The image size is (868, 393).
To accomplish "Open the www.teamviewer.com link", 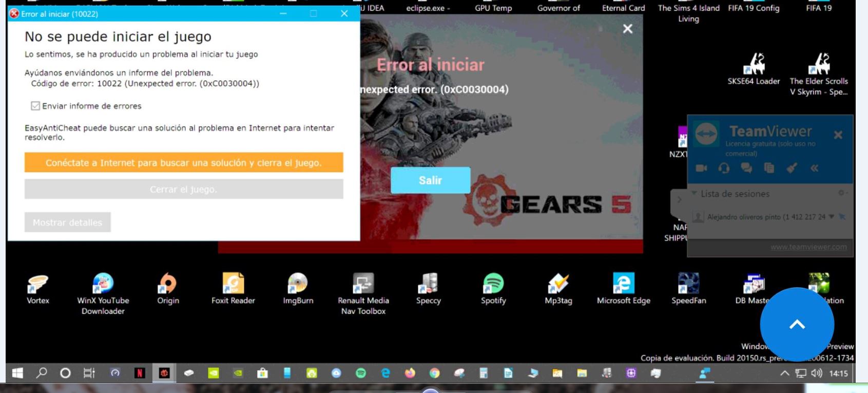I will (x=808, y=247).
